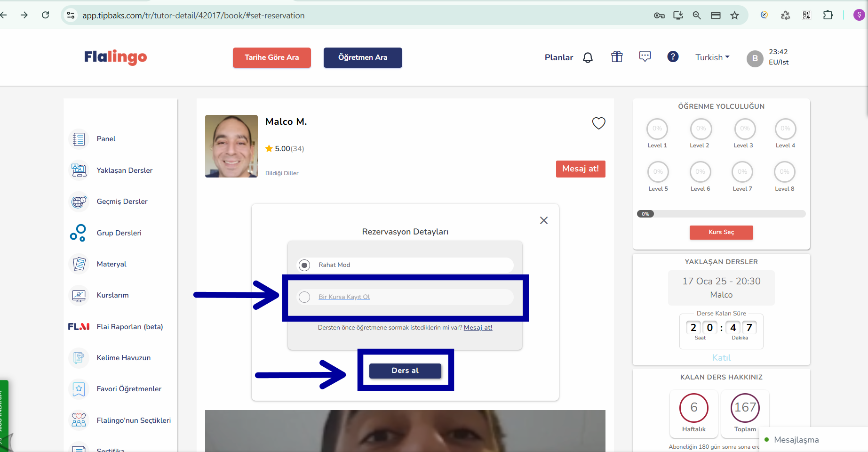This screenshot has width=868, height=452.
Task: Open the browser extensions puzzle icon
Action: [828, 15]
